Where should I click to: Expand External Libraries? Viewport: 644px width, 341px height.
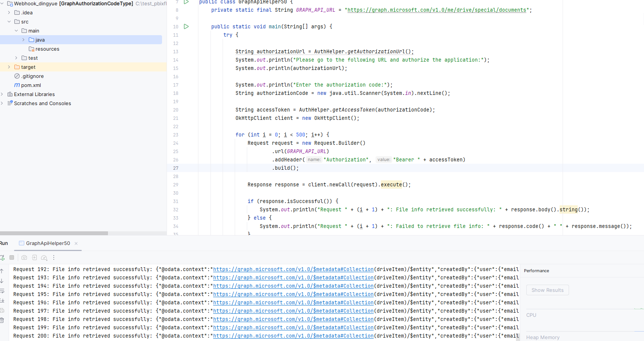pyautogui.click(x=2, y=94)
